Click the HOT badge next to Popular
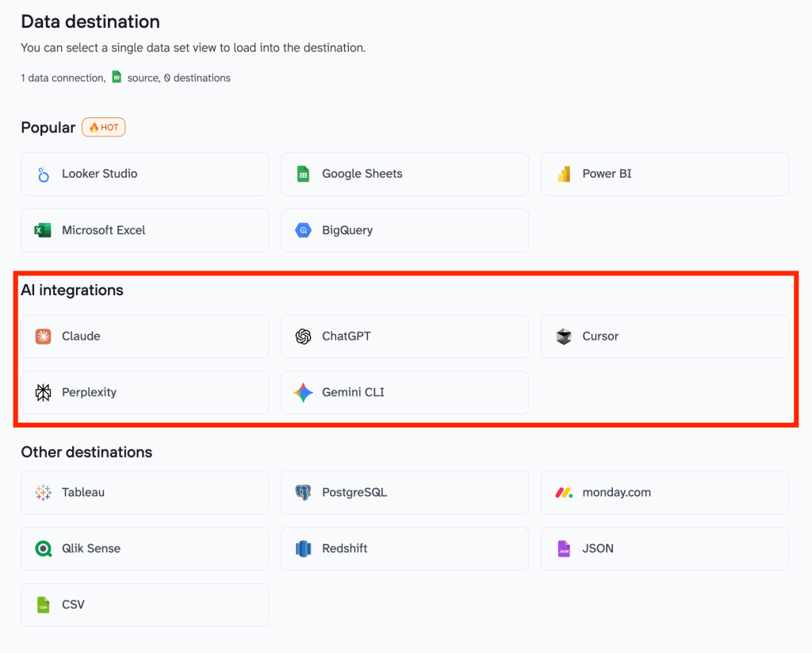The width and height of the screenshot is (812, 653). (103, 127)
